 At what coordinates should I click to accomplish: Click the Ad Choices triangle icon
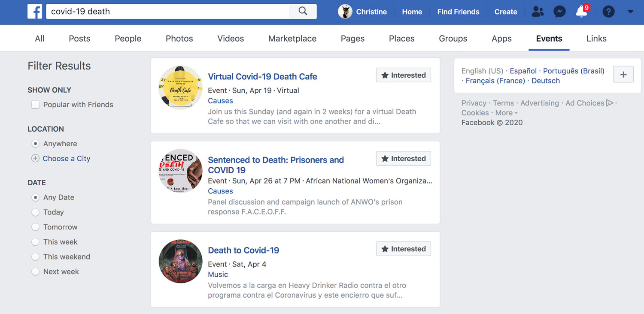609,103
